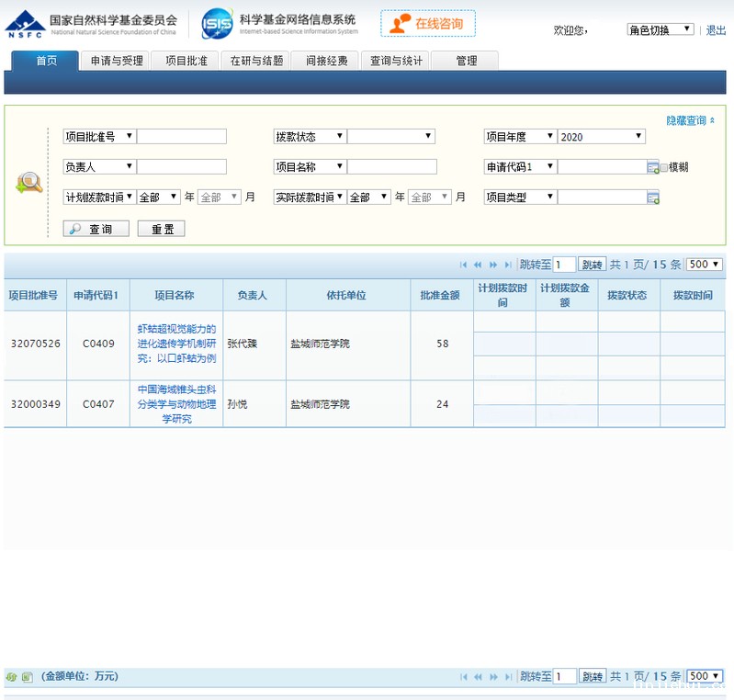Image resolution: width=734 pixels, height=700 pixels.
Task: Go to first page in top pager
Action: (x=464, y=265)
